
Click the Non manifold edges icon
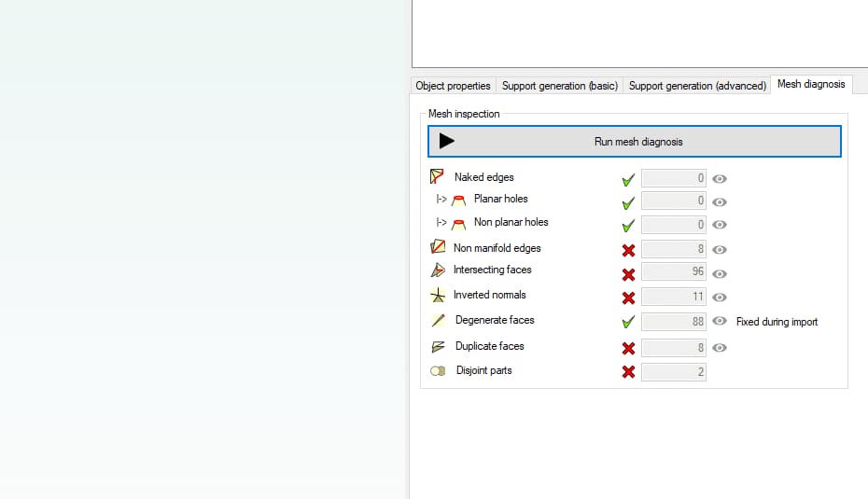[x=438, y=247]
